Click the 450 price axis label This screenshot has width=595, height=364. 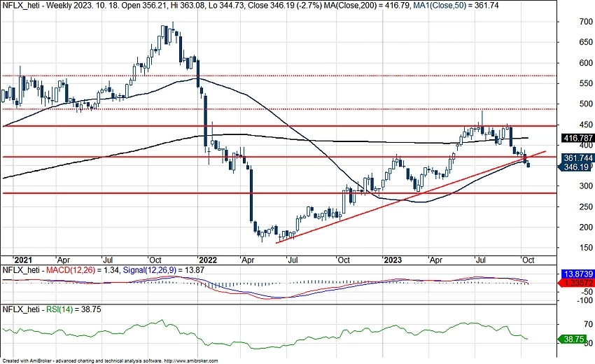click(x=586, y=125)
